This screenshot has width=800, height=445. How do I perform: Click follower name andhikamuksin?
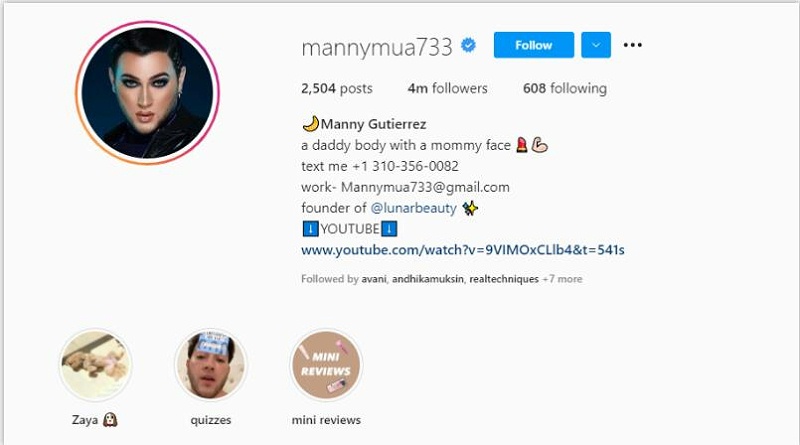click(428, 279)
